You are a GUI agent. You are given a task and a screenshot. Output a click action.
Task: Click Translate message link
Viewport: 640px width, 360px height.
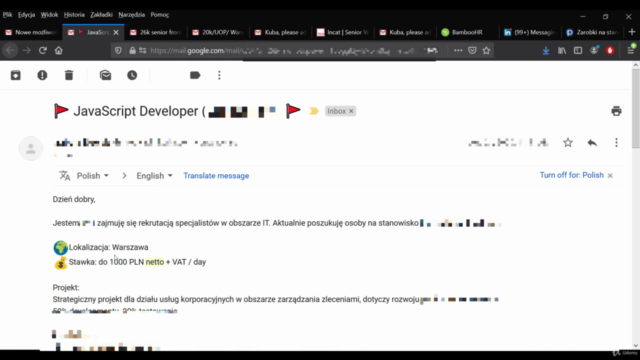(x=216, y=176)
